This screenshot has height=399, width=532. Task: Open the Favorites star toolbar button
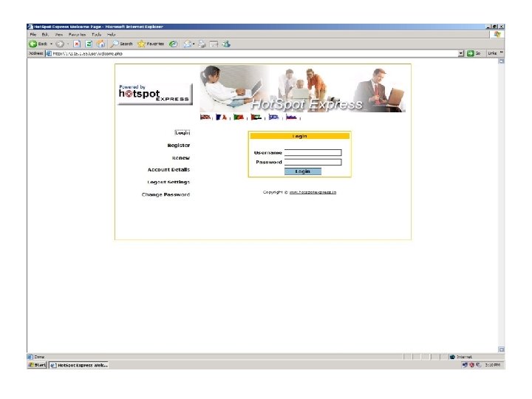151,44
